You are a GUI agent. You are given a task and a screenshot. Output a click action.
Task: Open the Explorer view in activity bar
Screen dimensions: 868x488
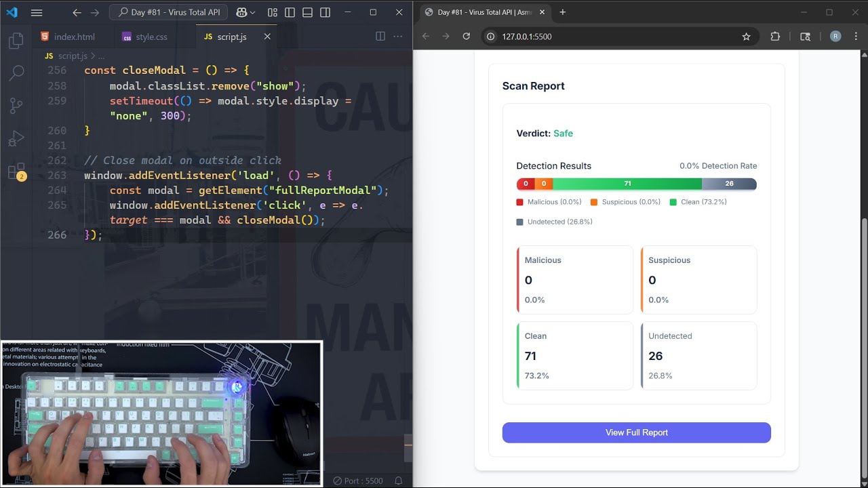coord(16,41)
